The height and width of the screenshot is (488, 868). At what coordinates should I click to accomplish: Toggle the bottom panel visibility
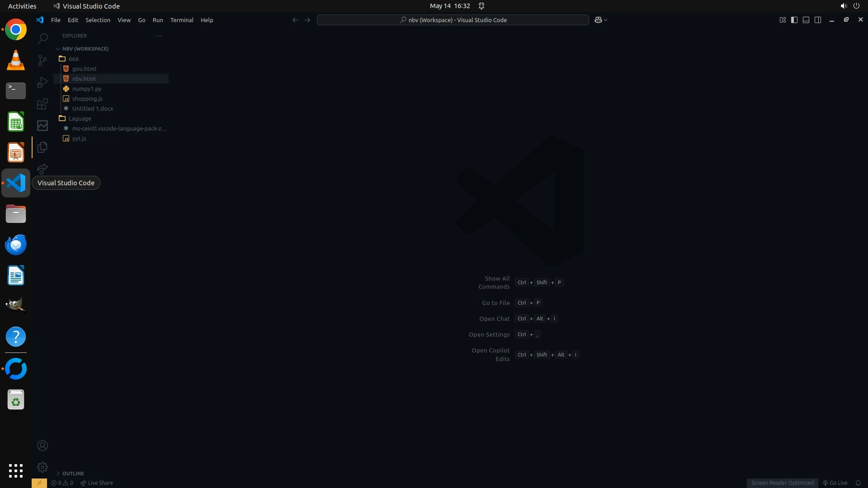click(x=806, y=20)
